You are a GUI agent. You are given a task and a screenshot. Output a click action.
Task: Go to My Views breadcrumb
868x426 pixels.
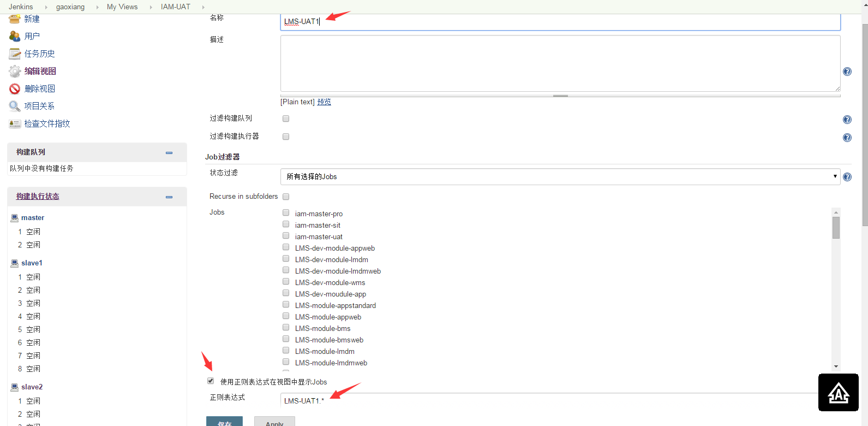122,7
